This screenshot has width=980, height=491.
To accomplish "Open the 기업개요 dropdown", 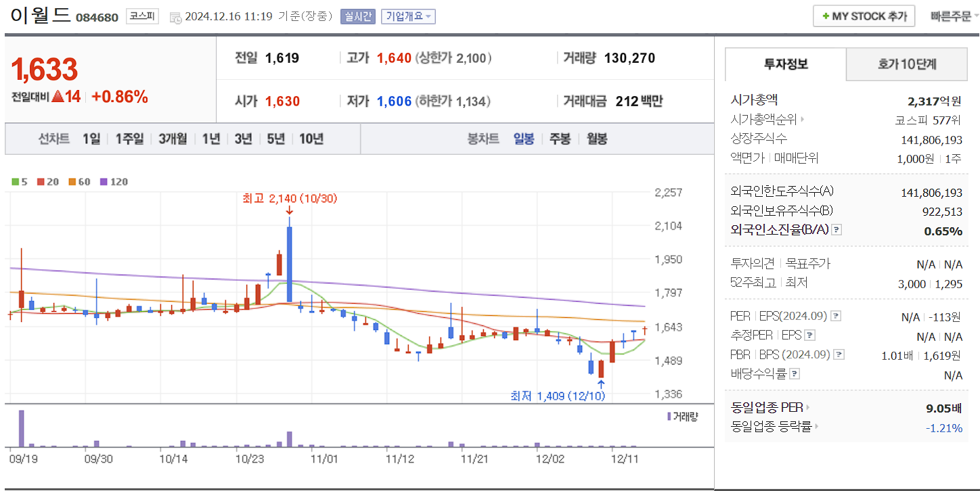I will click(x=407, y=16).
